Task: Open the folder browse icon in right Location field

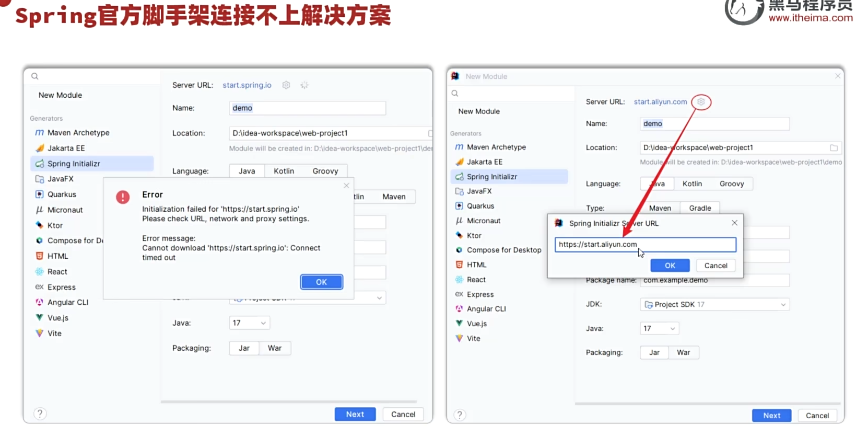Action: [834, 148]
